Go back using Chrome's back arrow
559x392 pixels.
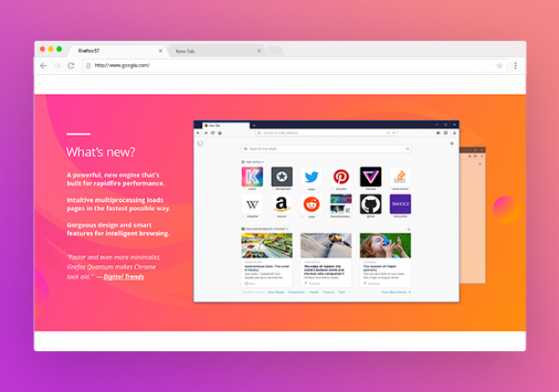click(43, 66)
